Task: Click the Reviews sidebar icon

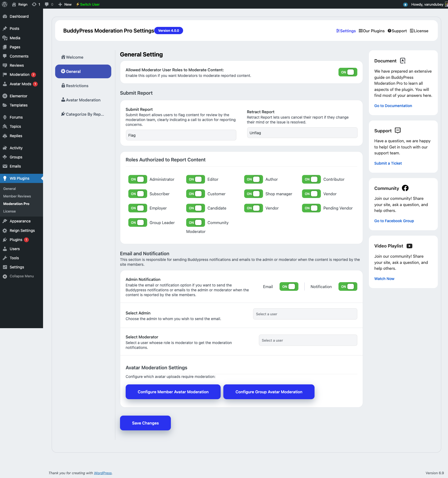Action: click(x=5, y=65)
